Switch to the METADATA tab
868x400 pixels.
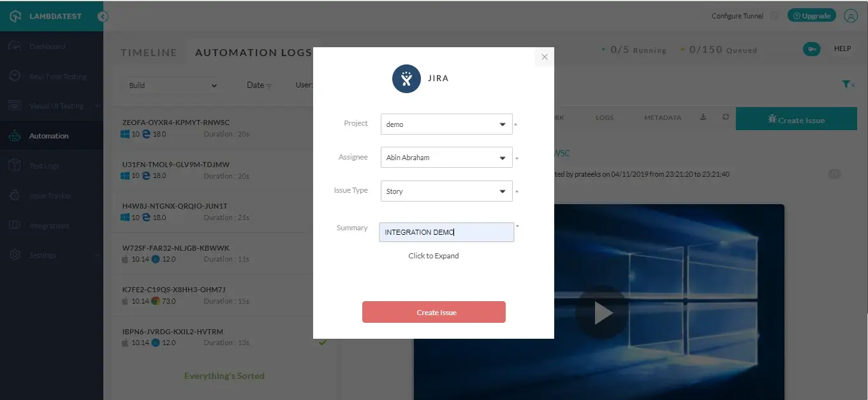coord(662,118)
